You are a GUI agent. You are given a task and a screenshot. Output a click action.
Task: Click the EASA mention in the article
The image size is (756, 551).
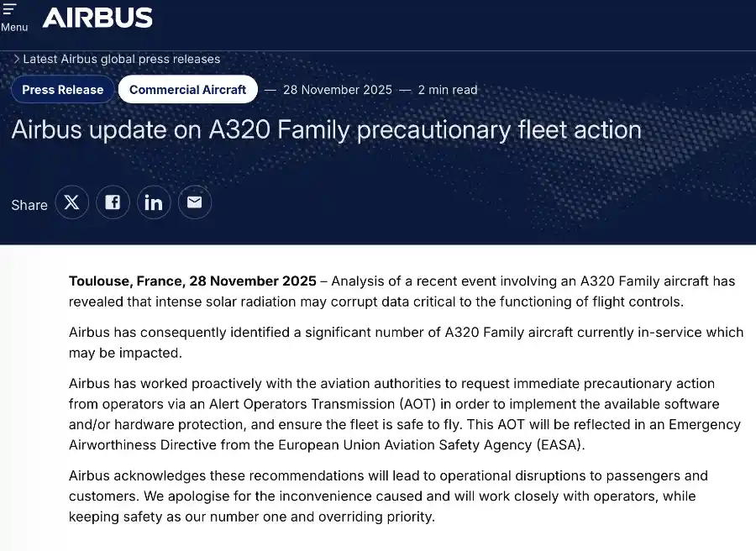(x=563, y=444)
